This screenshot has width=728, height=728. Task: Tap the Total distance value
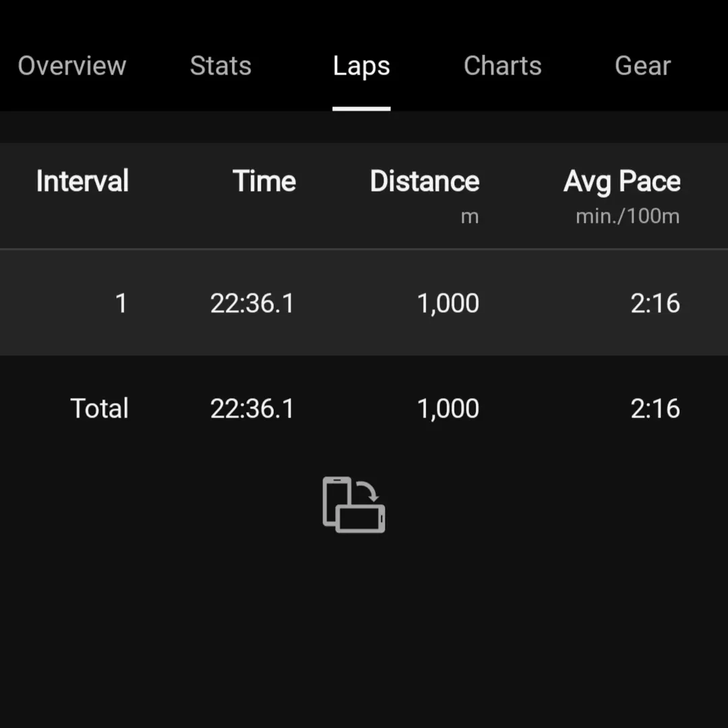[x=448, y=409]
